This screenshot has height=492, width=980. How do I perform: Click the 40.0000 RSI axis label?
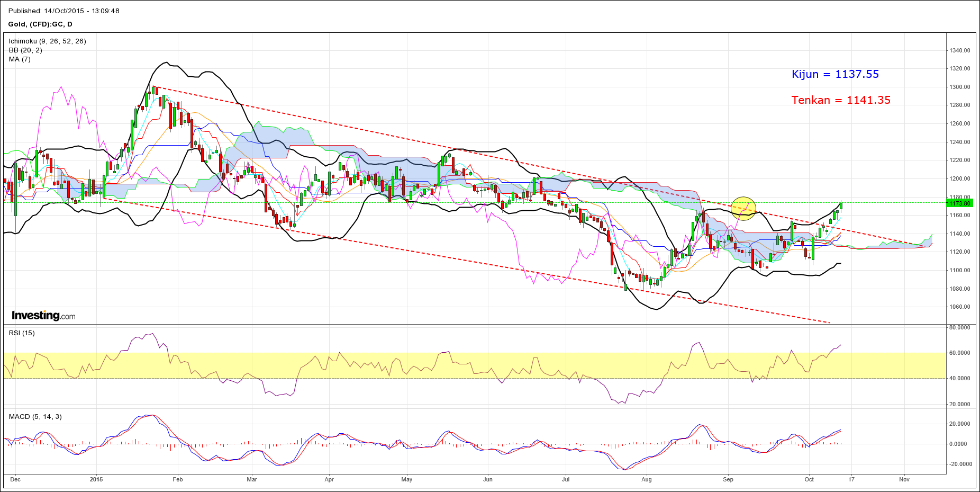tap(960, 379)
